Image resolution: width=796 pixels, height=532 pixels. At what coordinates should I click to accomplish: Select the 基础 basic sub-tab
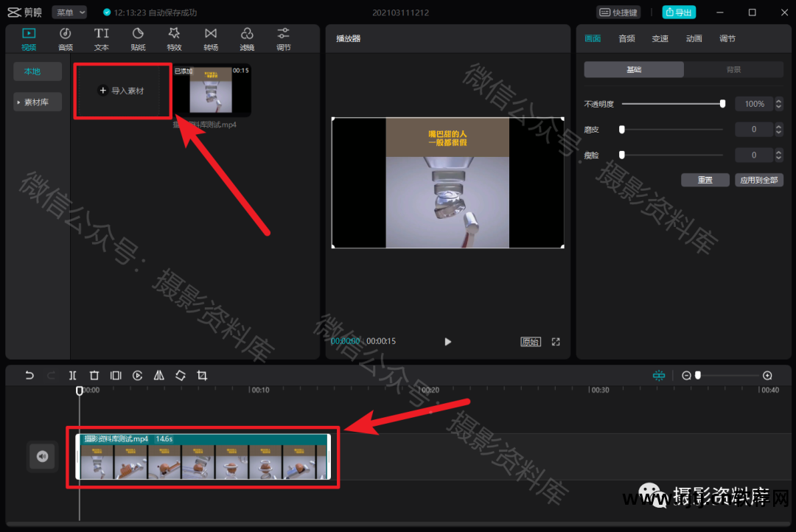pos(634,69)
